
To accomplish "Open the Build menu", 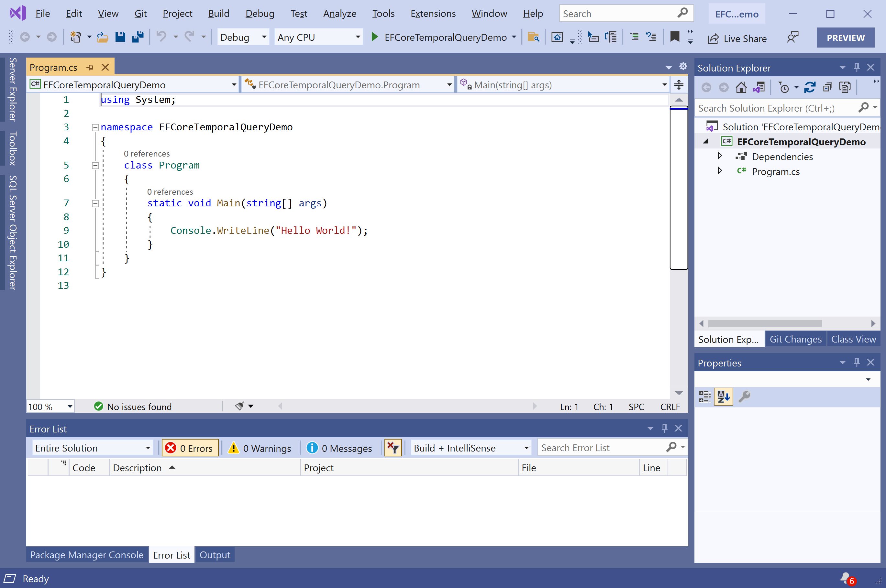I will (219, 14).
